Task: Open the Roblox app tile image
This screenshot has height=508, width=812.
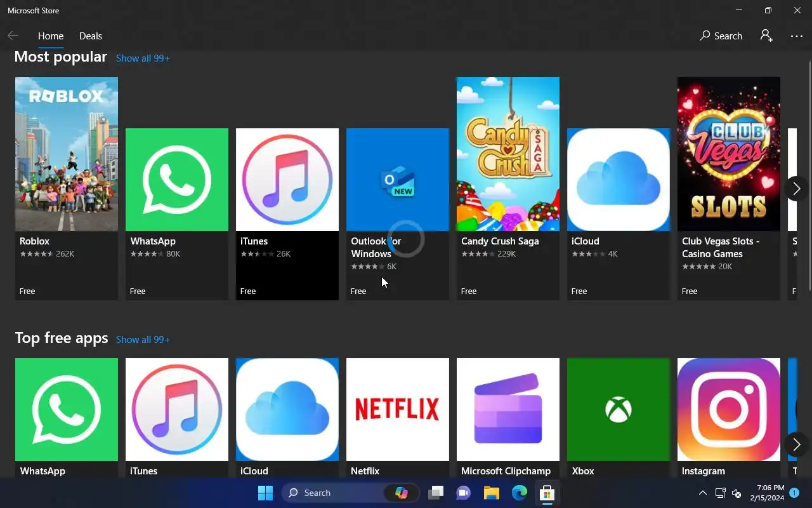Action: pos(67,154)
